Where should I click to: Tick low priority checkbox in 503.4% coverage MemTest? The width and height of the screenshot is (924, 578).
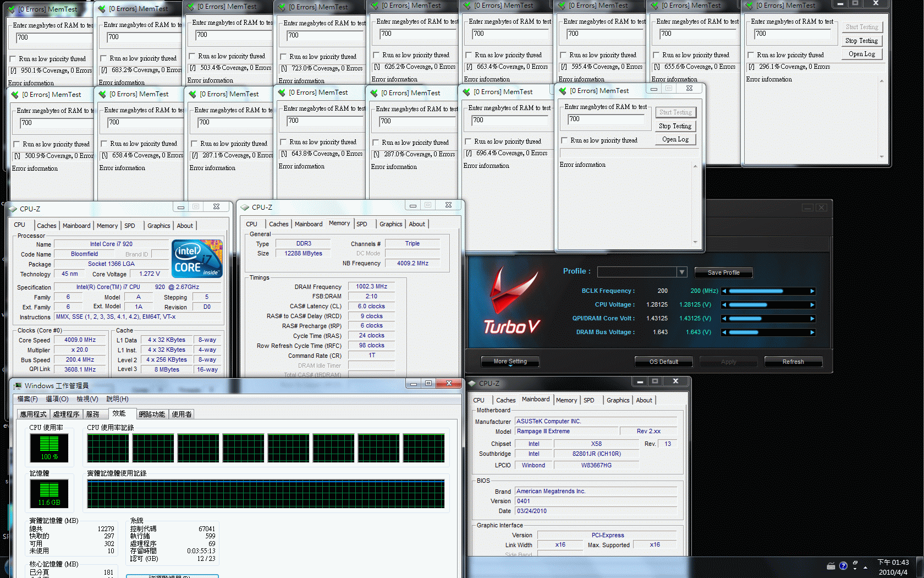192,56
